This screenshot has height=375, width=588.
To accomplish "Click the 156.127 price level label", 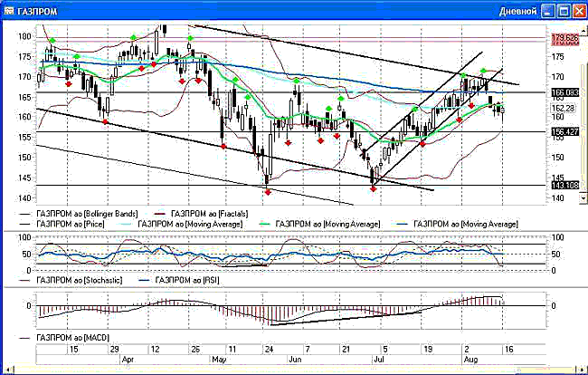I will [x=564, y=132].
